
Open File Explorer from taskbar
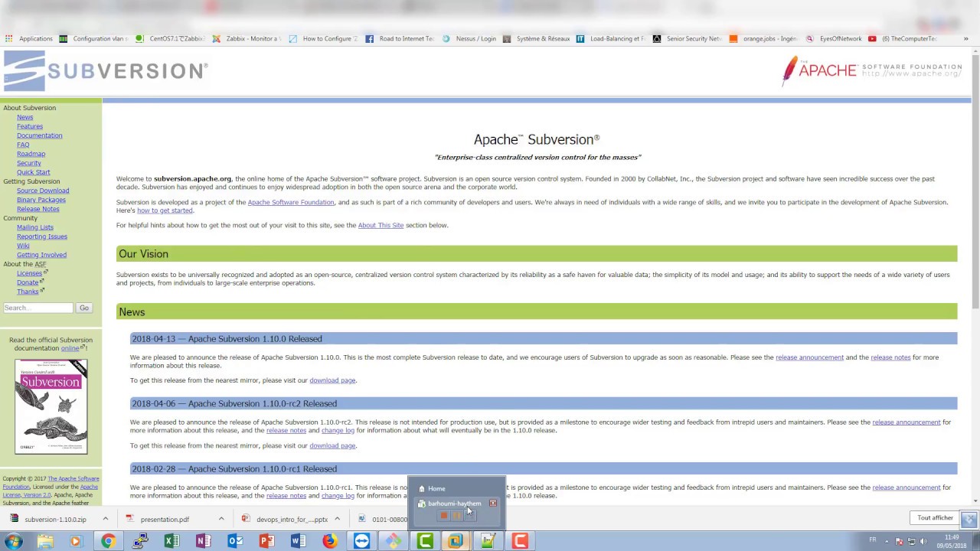click(x=44, y=541)
